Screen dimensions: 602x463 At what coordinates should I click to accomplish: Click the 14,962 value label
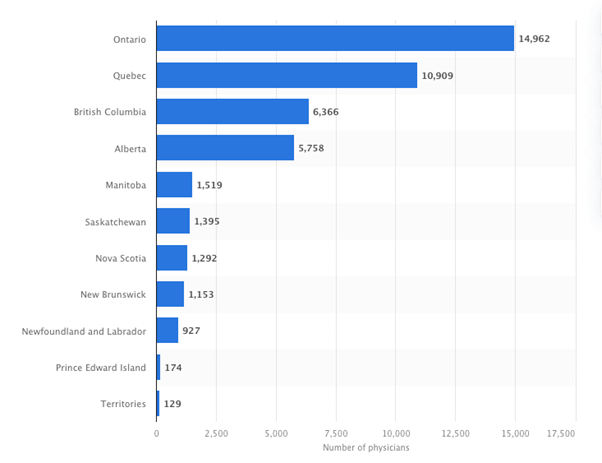coord(534,39)
